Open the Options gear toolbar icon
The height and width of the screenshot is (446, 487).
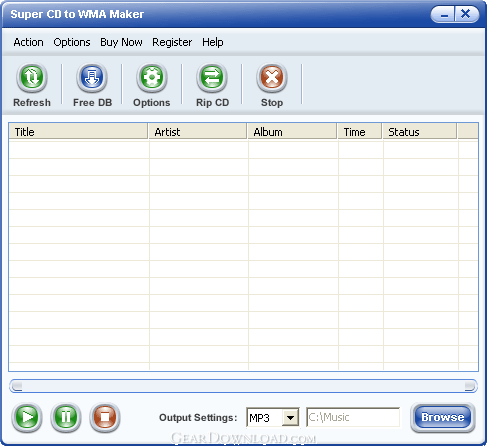(152, 78)
